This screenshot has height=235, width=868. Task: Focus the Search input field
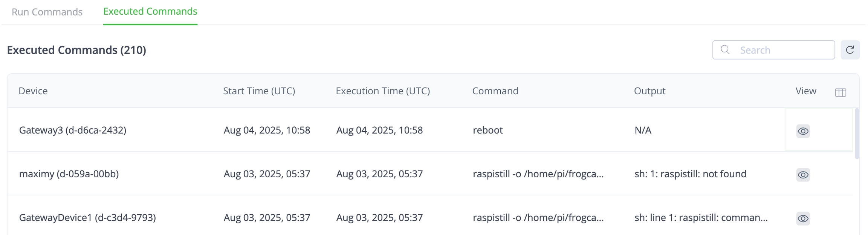(x=784, y=50)
